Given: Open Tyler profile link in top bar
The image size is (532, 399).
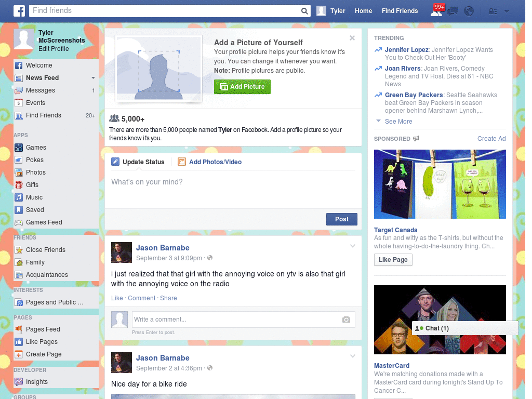Looking at the screenshot, I should coord(338,11).
